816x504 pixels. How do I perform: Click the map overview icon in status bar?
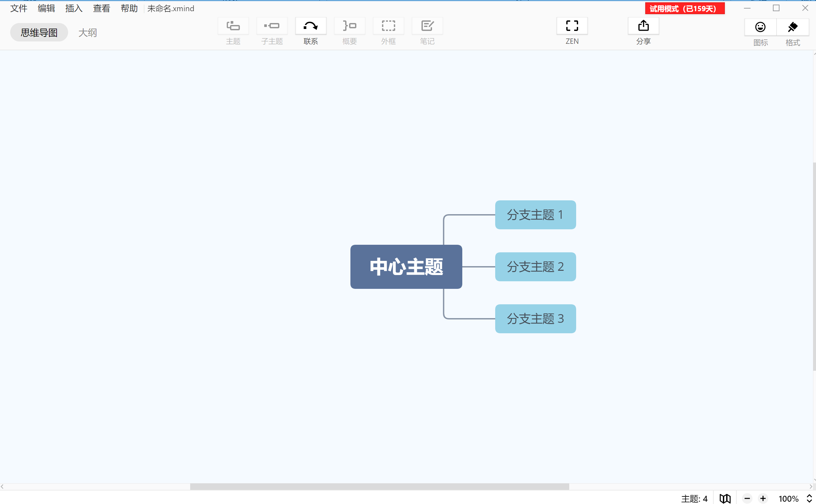pos(725,498)
